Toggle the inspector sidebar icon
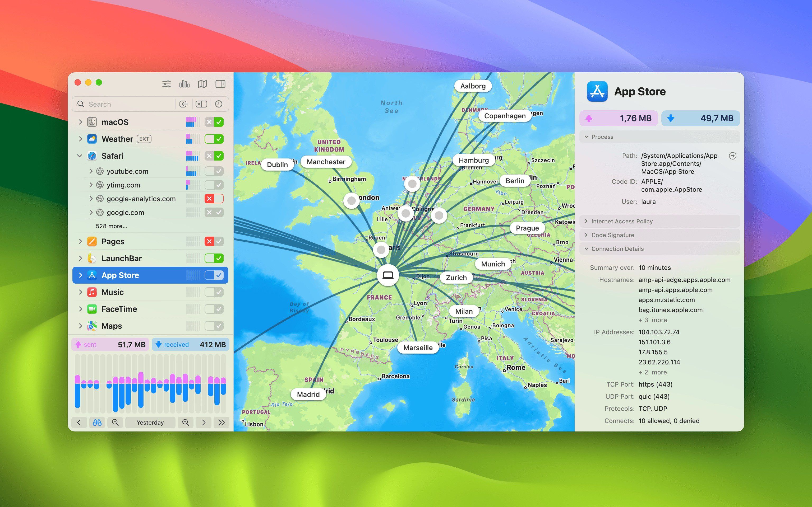The width and height of the screenshot is (812, 507). (x=220, y=84)
